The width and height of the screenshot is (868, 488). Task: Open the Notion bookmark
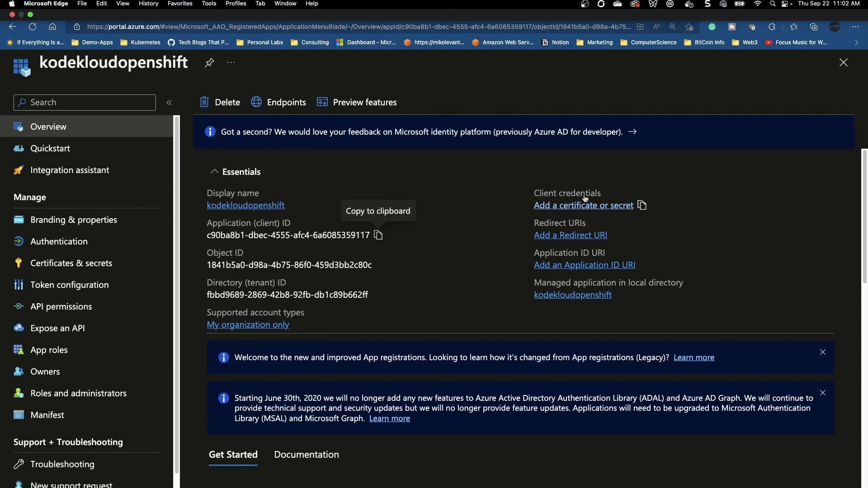555,42
